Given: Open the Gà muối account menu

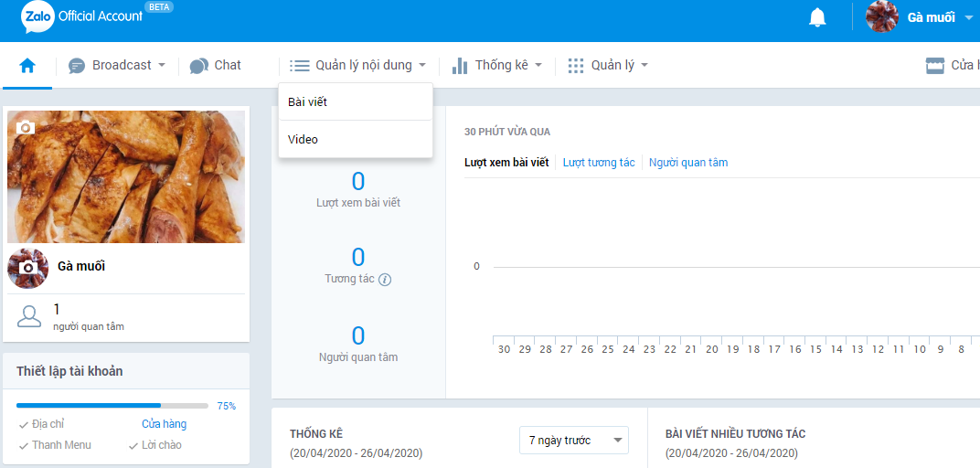Looking at the screenshot, I should [920, 17].
